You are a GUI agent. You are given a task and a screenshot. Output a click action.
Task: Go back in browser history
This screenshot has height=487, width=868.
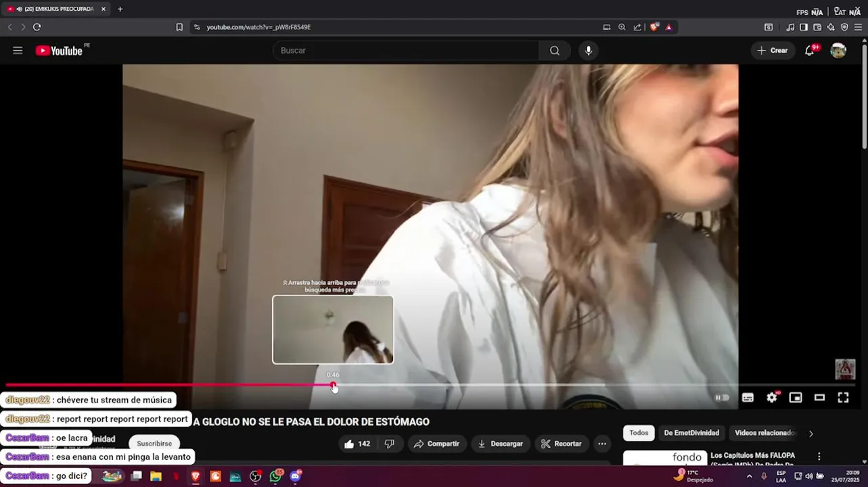[x=9, y=27]
